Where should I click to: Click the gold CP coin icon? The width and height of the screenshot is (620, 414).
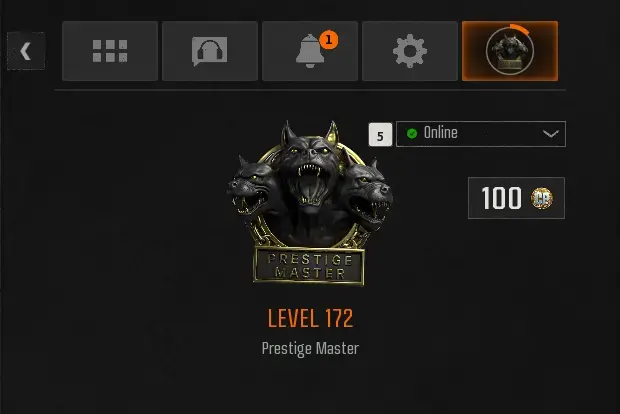click(542, 198)
